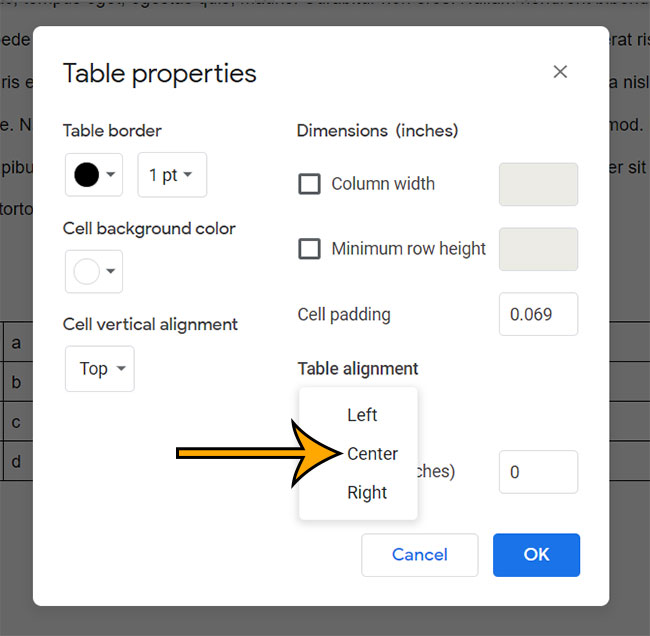Open the 1 pt border width dropdown

point(172,175)
